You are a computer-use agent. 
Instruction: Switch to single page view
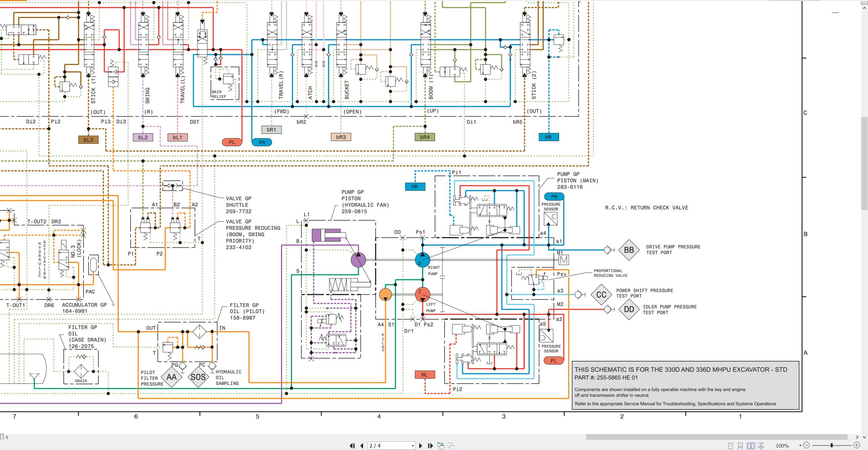731,446
